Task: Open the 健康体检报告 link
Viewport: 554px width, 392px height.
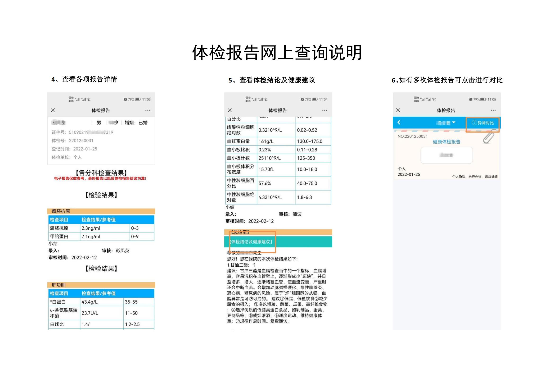Action: pos(446,142)
